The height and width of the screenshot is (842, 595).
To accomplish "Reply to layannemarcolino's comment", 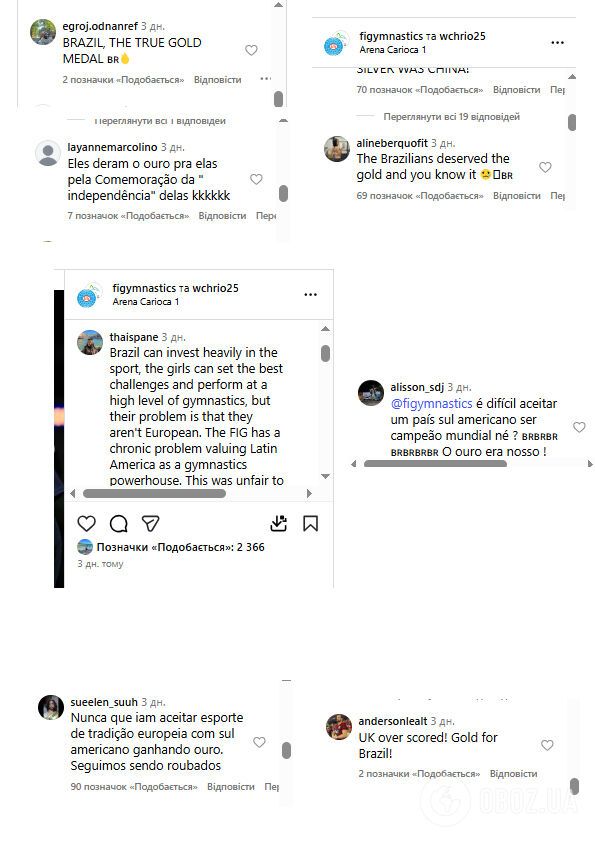I will pos(222,216).
